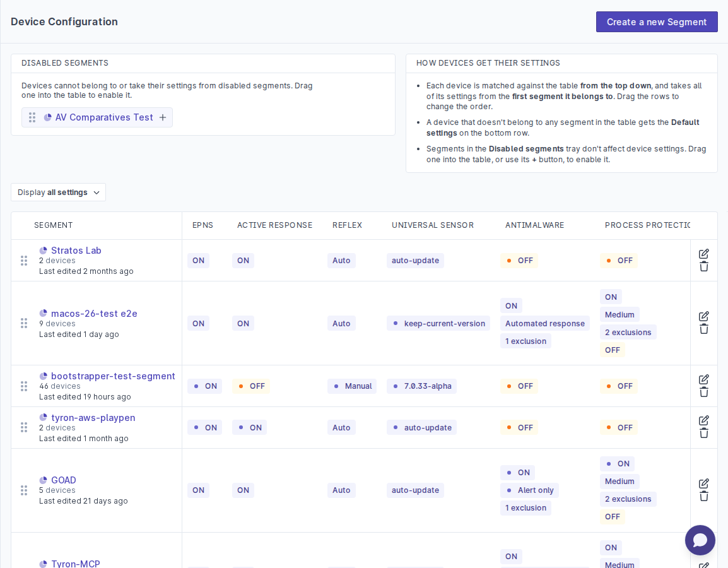Click the SEGMENT column header

pos(54,225)
